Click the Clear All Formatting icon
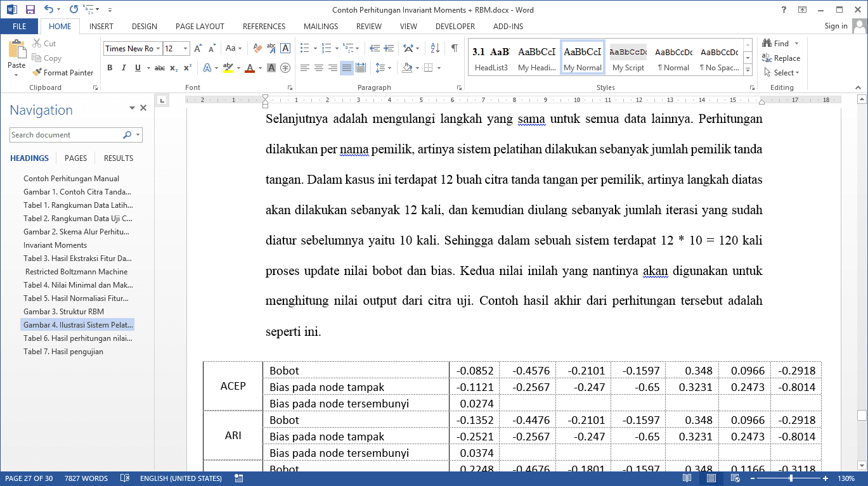This screenshot has width=868, height=486. (x=257, y=48)
